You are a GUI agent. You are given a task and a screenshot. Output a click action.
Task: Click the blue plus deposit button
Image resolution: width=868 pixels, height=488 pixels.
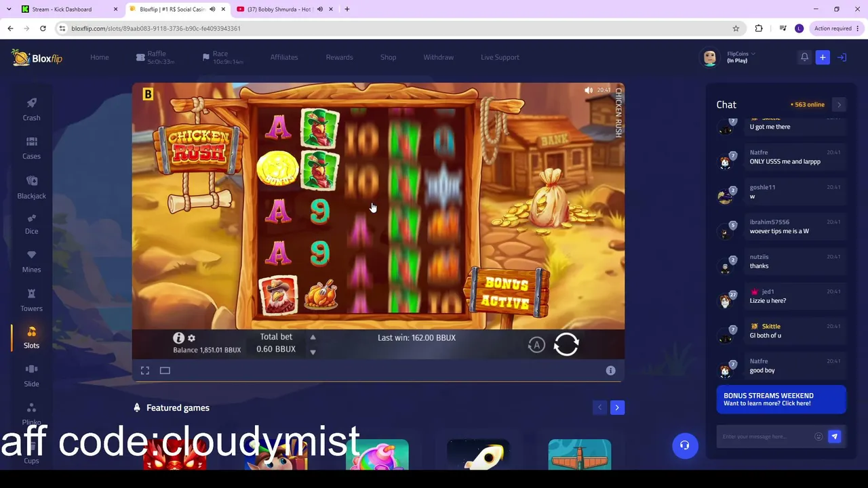(x=823, y=58)
